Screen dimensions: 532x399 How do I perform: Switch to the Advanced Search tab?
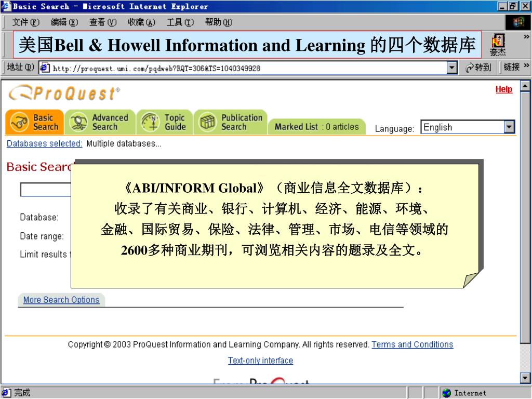(100, 122)
